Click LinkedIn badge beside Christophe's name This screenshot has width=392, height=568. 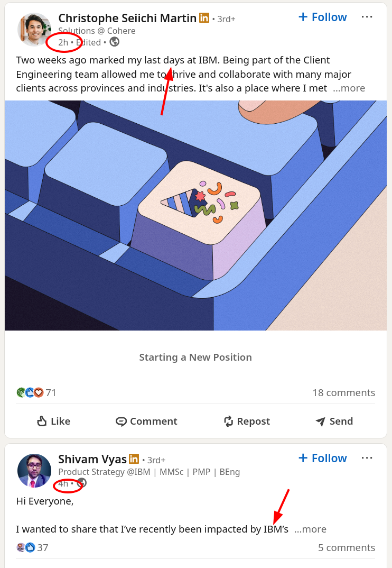tap(204, 18)
